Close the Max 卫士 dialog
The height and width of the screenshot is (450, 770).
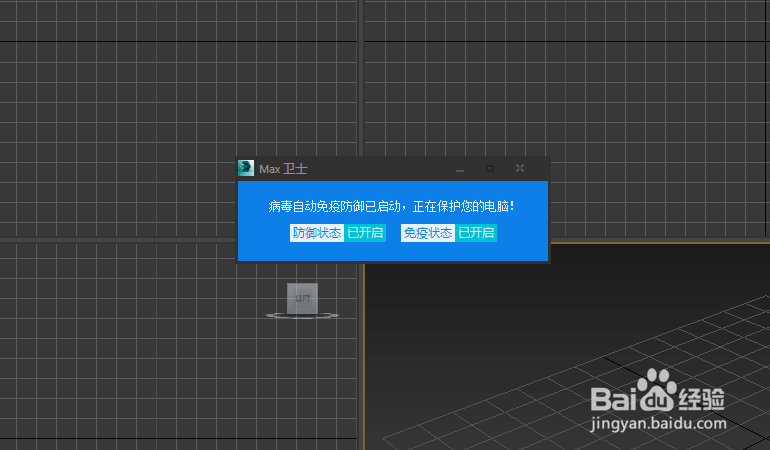(x=520, y=168)
